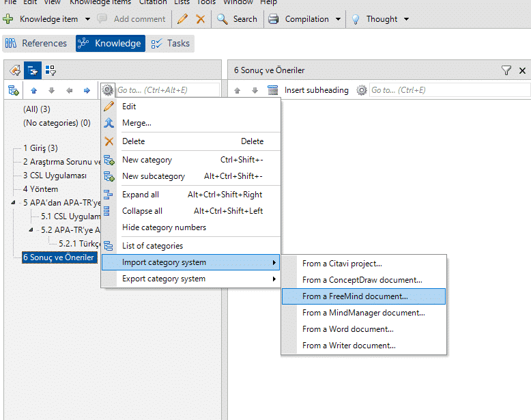This screenshot has height=420, width=531.
Task: Demote category with blue right arrow
Action: 87,90
